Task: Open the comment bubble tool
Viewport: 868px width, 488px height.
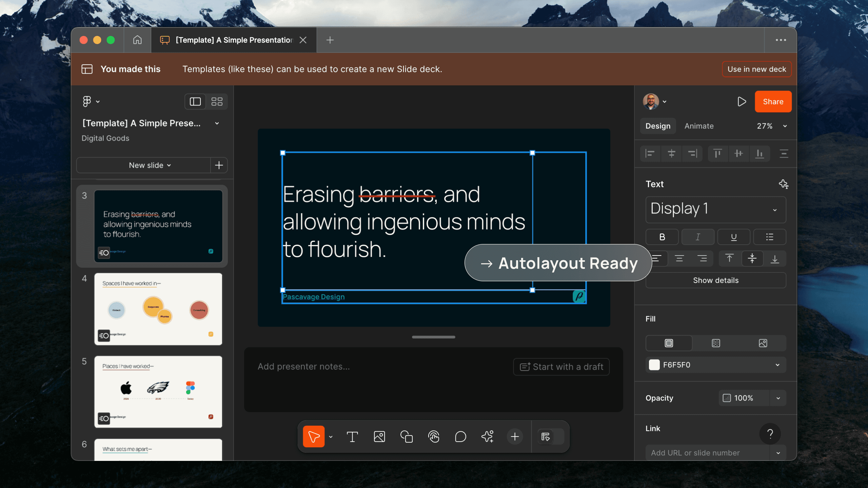Action: [x=460, y=436]
